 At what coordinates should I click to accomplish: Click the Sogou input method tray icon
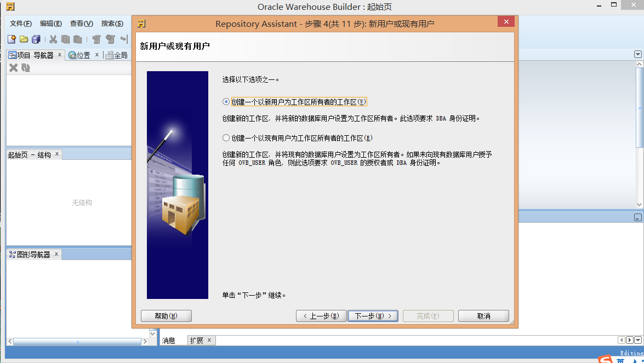(605, 359)
